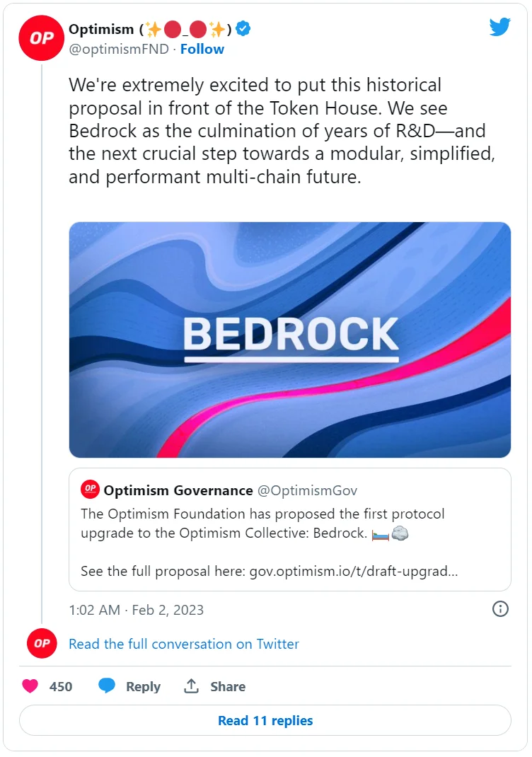The image size is (532, 757).
Task: Click the reply speech bubble icon
Action: (107, 686)
